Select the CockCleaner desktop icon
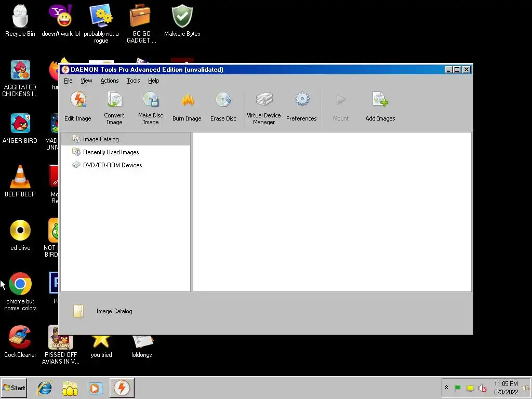This screenshot has width=532, height=399. [x=20, y=342]
